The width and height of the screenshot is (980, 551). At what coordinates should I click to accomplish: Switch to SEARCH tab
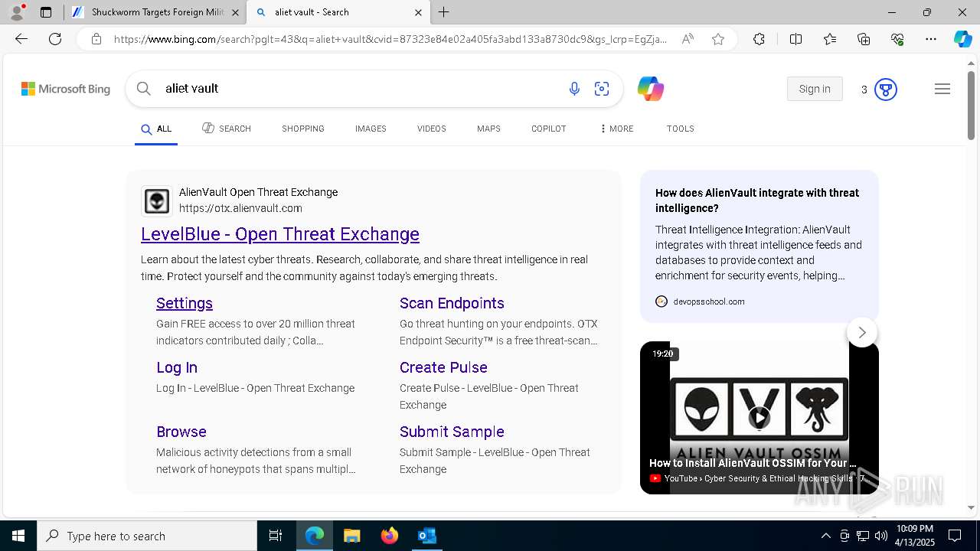pyautogui.click(x=227, y=129)
